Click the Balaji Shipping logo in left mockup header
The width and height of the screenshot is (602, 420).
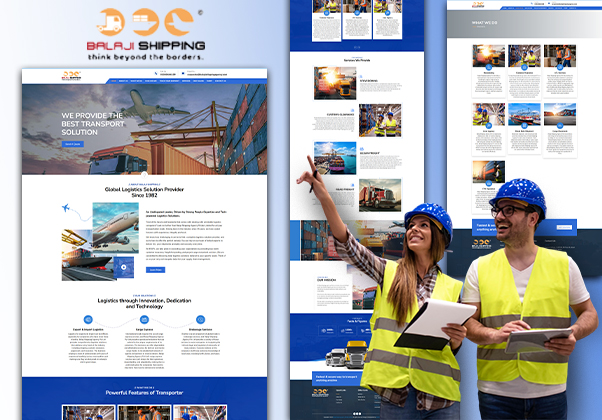71,76
